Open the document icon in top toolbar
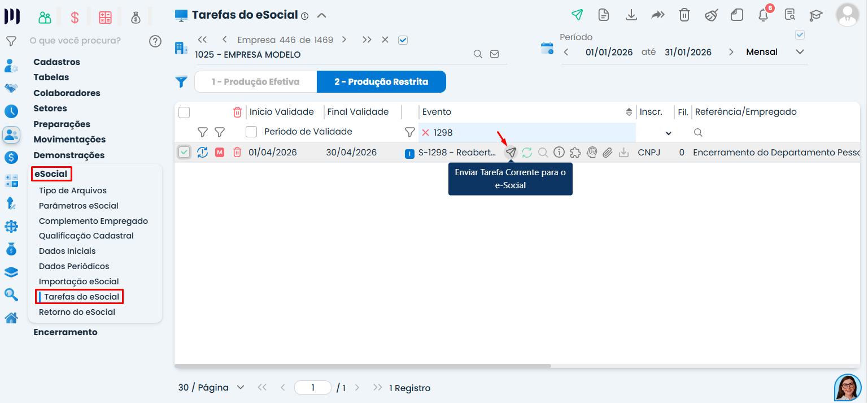The image size is (868, 403). pyautogui.click(x=604, y=15)
